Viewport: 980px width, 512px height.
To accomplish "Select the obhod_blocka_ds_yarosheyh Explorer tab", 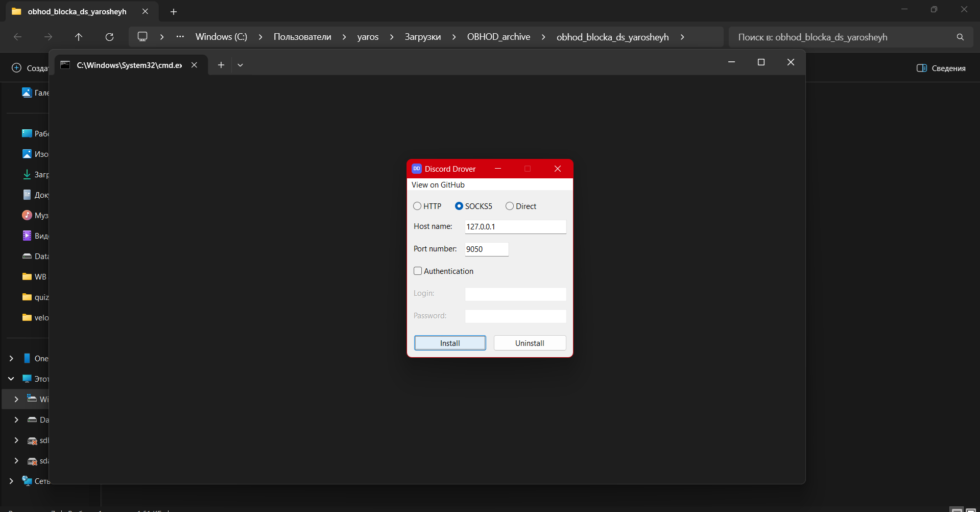I will tap(82, 11).
